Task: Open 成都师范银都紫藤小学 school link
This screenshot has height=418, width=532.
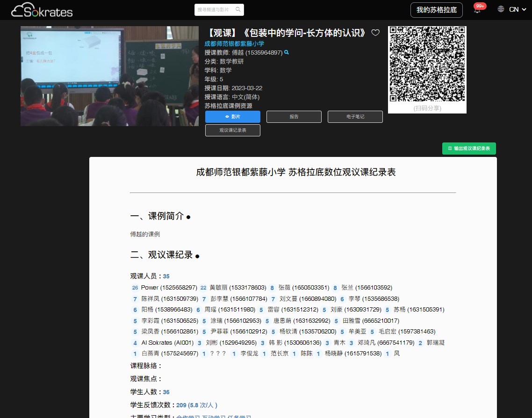Action: (x=234, y=43)
